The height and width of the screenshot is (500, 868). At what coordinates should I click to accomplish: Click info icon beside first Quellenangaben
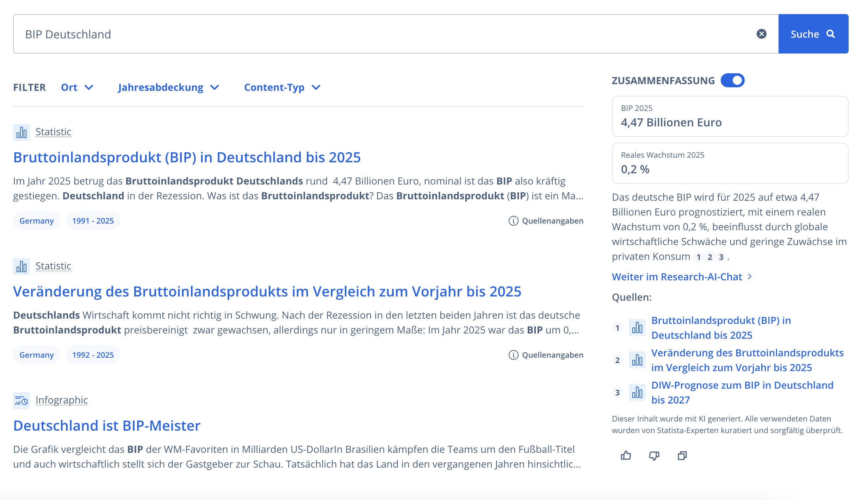click(x=513, y=221)
